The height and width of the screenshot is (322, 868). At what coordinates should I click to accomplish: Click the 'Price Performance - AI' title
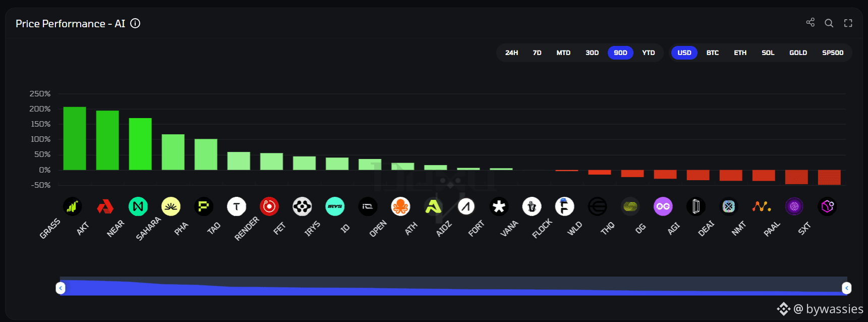tap(70, 24)
